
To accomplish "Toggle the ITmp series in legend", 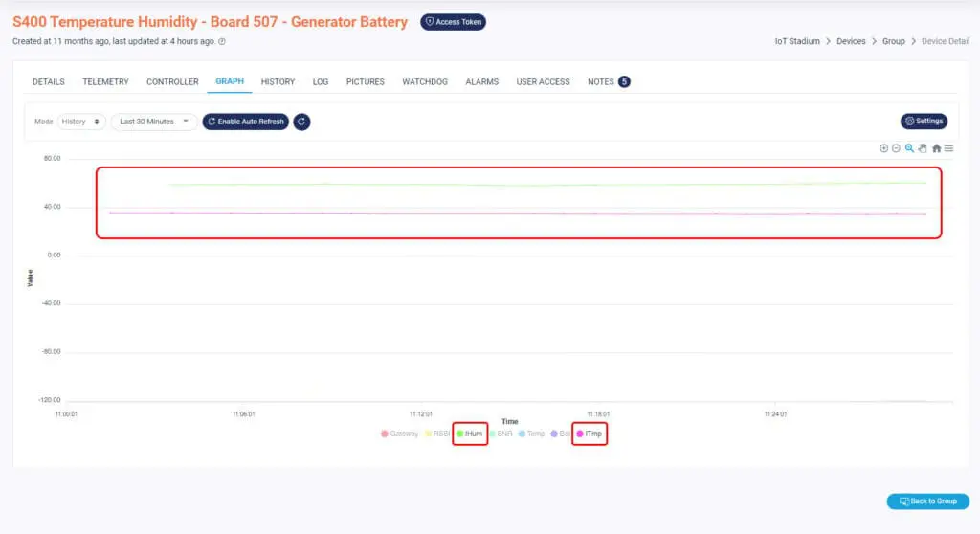I will (592, 434).
